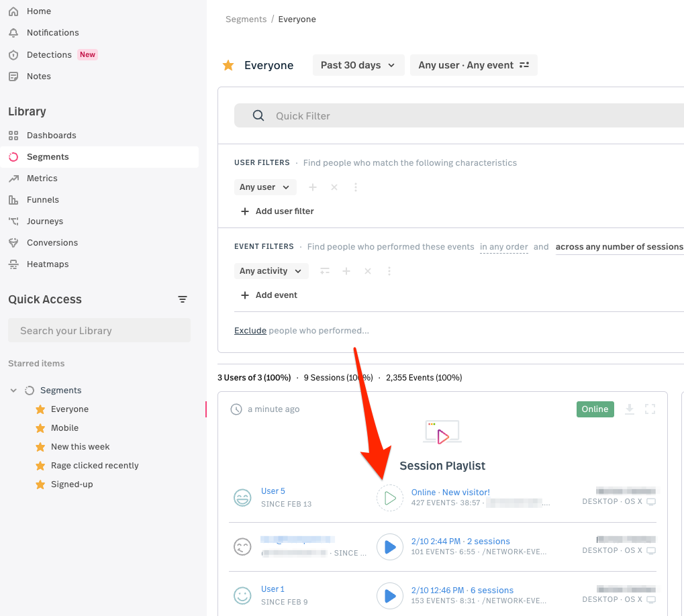
Task: Open the Detections page
Action: tap(49, 55)
